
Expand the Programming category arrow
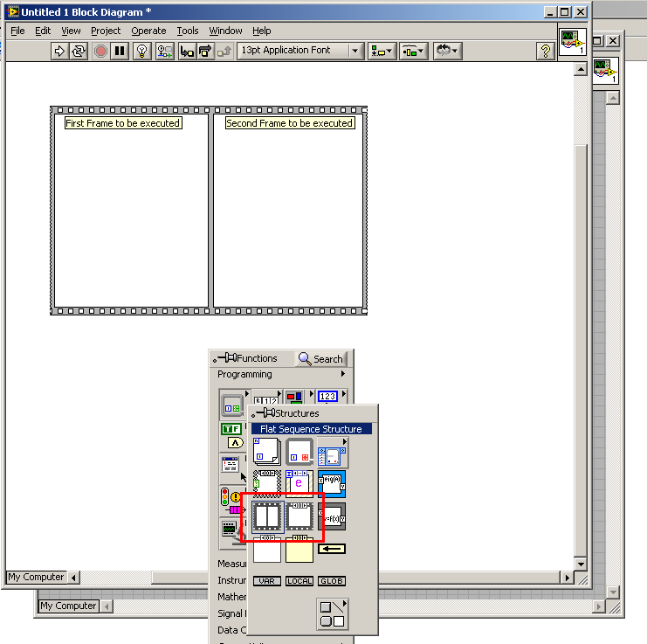343,374
